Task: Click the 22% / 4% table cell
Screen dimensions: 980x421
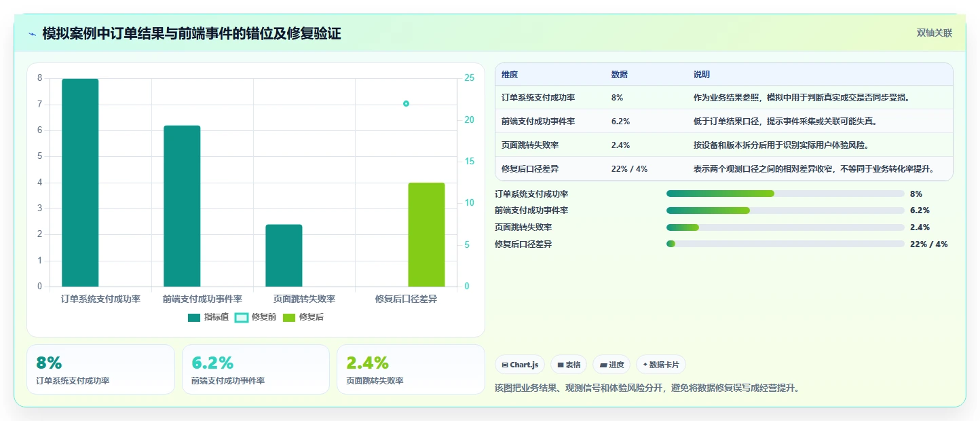Action: 629,169
